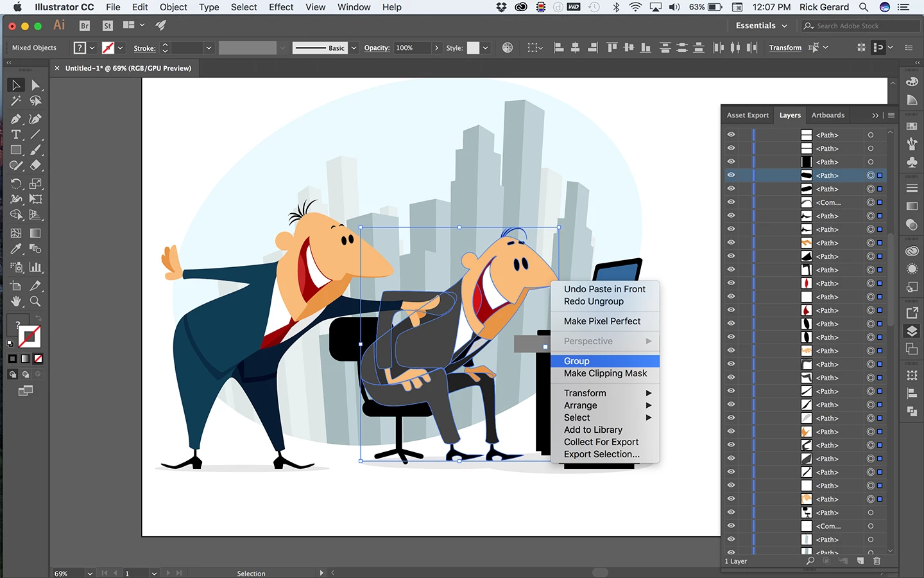The height and width of the screenshot is (578, 924).
Task: Click the Style swatch in control bar
Action: (473, 48)
